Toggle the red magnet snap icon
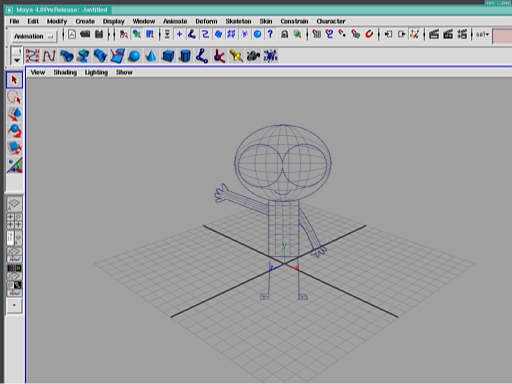This screenshot has height=384, width=512. click(369, 34)
